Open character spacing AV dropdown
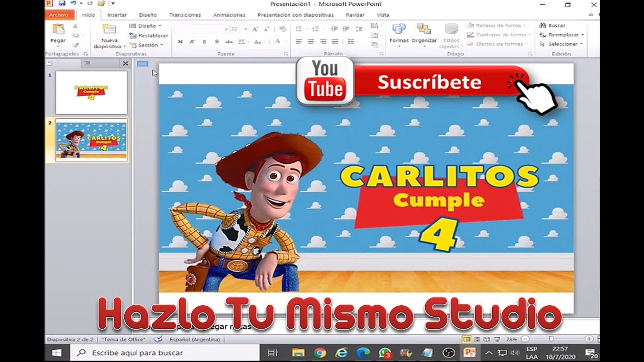 tap(243, 42)
